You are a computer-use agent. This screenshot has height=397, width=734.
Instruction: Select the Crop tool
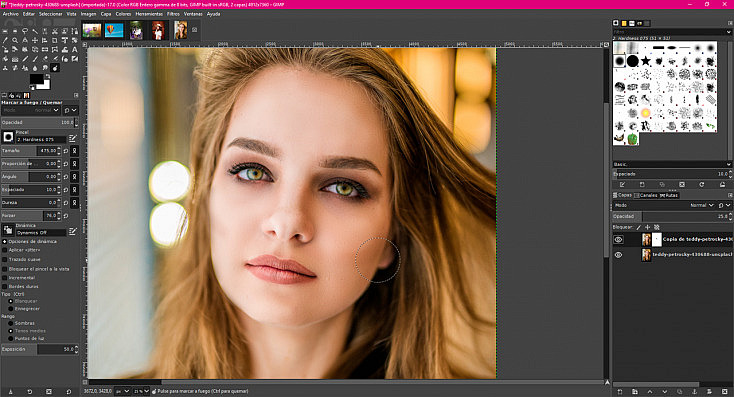[55, 40]
